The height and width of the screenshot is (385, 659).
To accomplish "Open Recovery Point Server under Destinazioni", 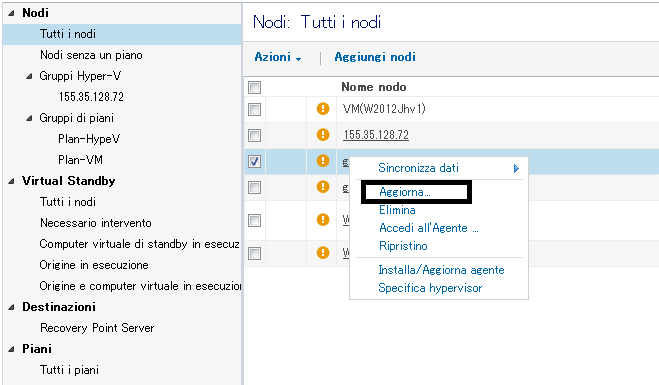I will [x=97, y=328].
